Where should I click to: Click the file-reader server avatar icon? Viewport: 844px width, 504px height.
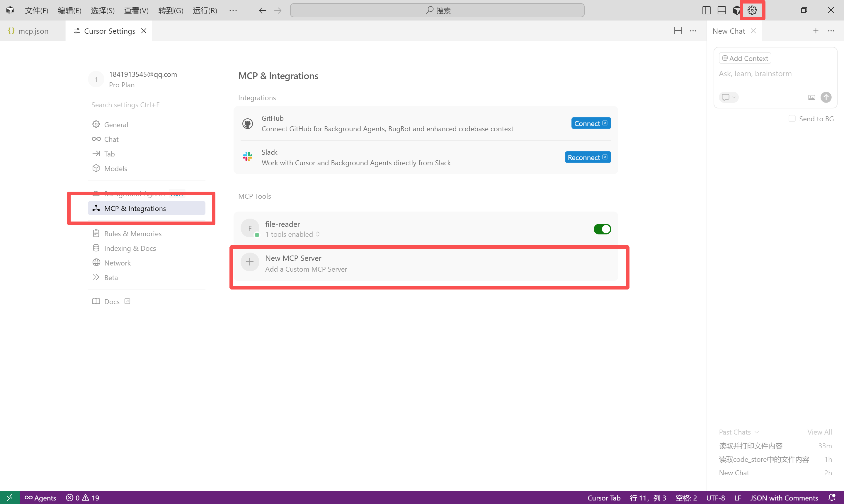coord(250,228)
